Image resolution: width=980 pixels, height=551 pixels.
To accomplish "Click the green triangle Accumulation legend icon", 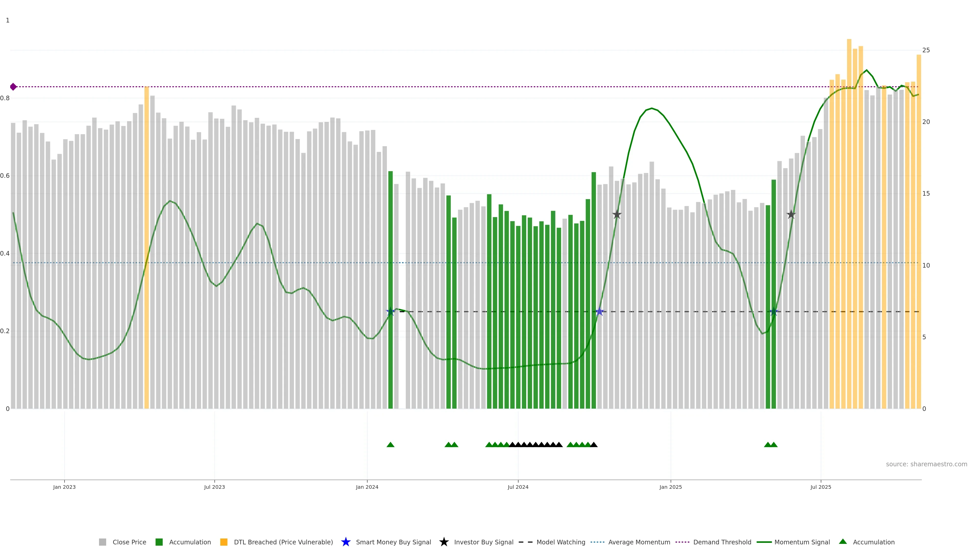I will pos(843,542).
